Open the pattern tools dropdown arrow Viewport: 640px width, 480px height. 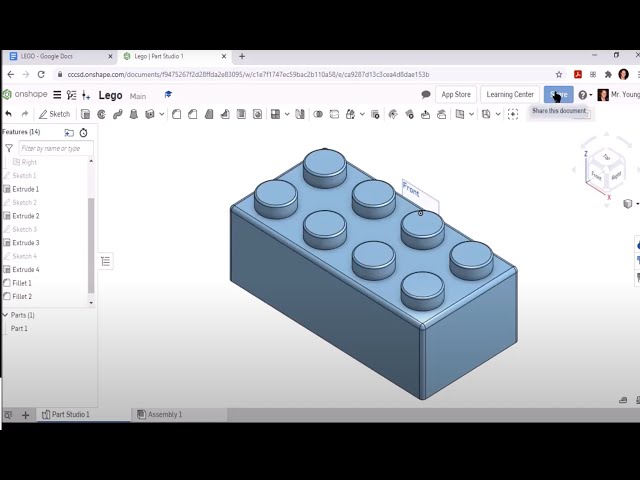[x=287, y=114]
